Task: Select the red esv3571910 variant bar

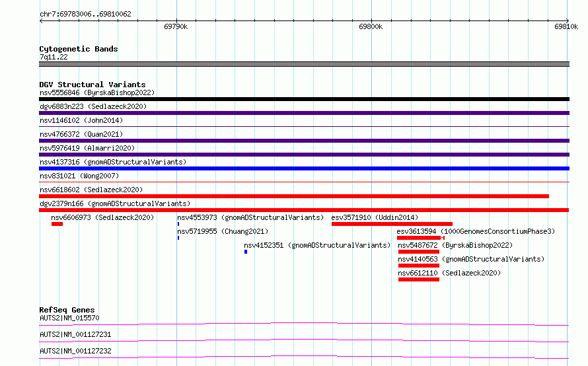Action: click(392, 224)
